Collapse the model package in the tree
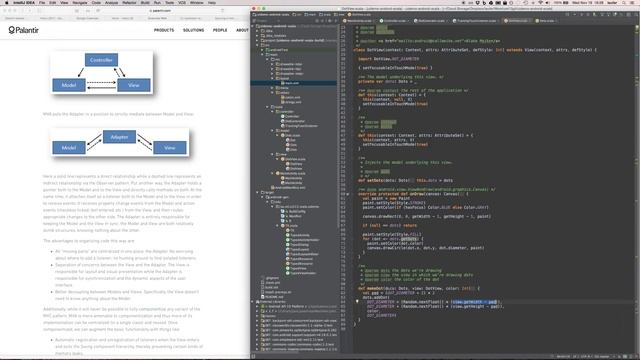This screenshot has width=640, height=360. (273, 131)
